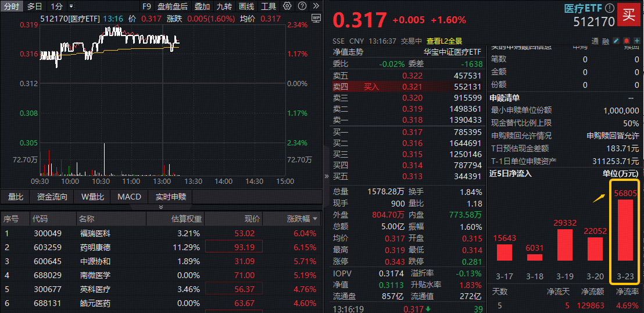Viewport: 644px width, 313px height.
Task: Select 药明康德 row in holdings list
Action: (x=95, y=247)
